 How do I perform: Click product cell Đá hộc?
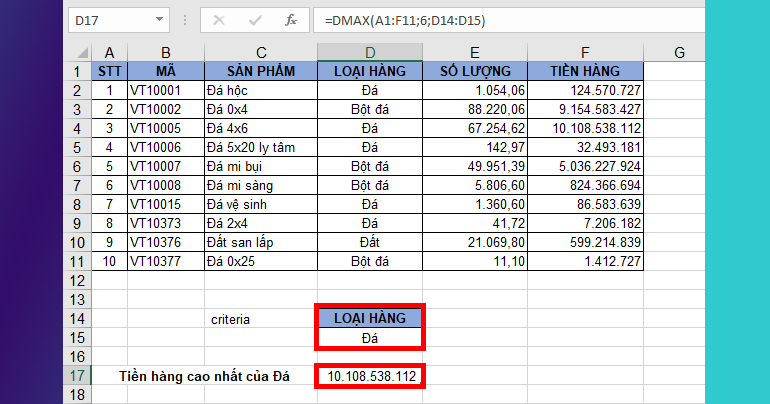click(261, 90)
